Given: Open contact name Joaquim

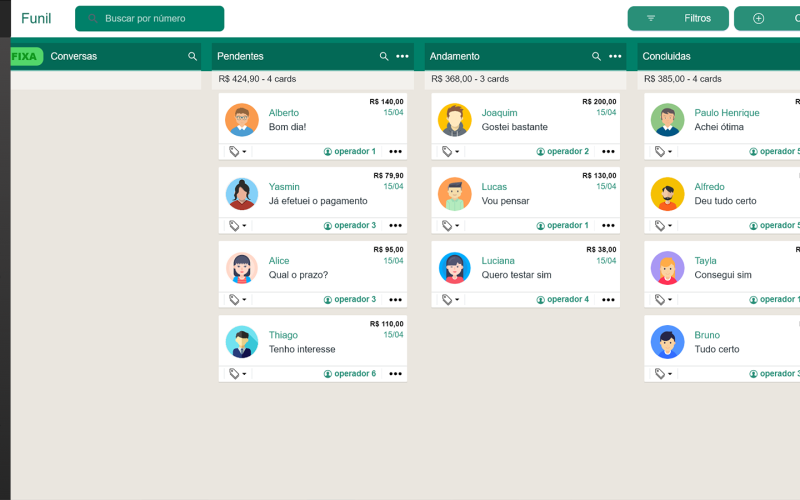Looking at the screenshot, I should click(499, 113).
